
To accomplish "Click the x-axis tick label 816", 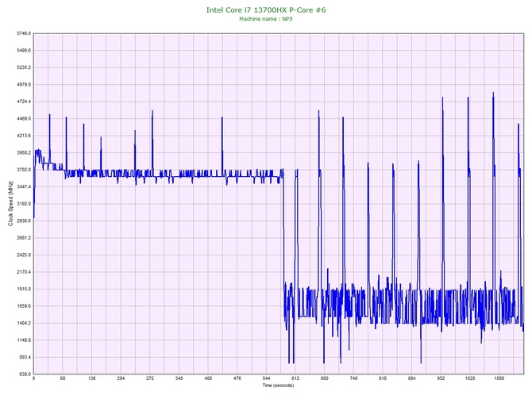I will 383,378.
